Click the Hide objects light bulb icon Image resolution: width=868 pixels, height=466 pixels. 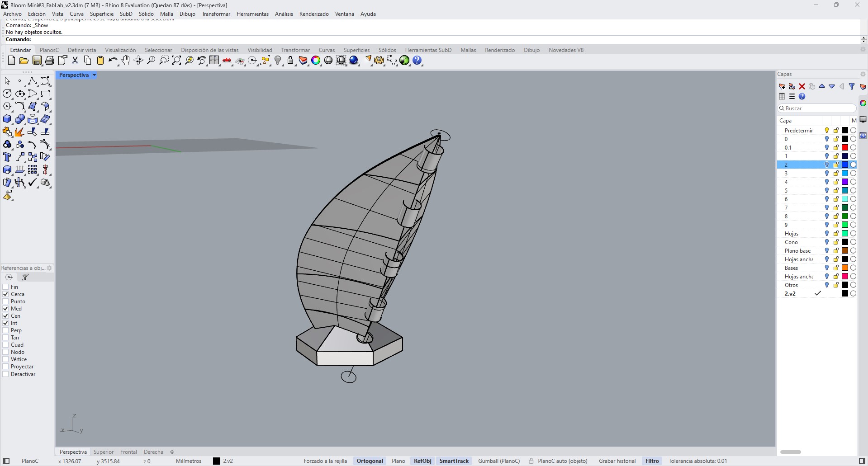pos(278,60)
